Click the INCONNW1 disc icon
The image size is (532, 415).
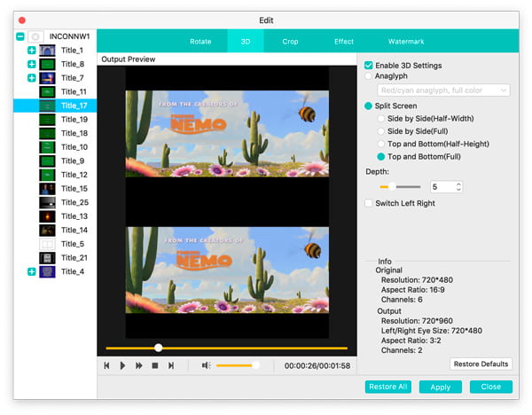click(35, 36)
